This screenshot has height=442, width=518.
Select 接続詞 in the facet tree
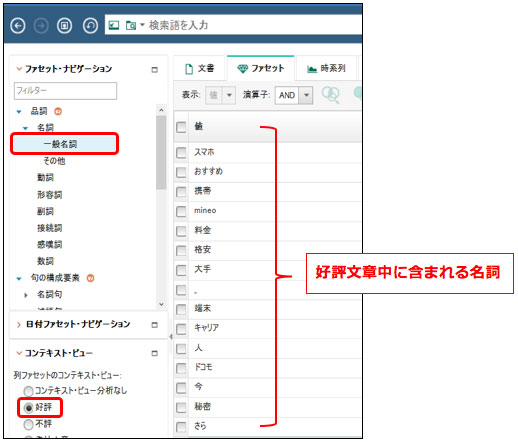[x=50, y=228]
